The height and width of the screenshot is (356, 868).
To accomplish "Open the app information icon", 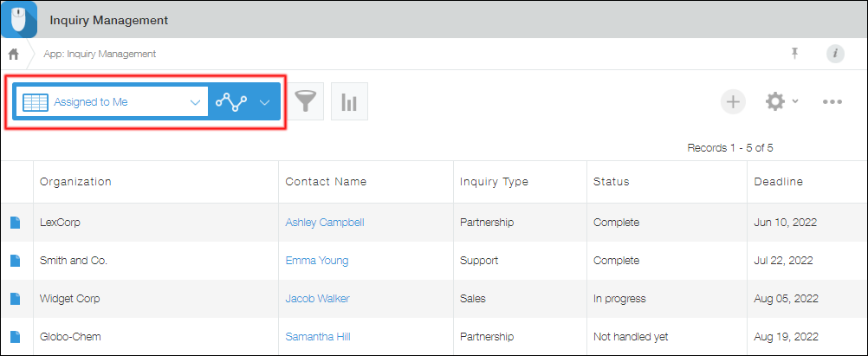I will click(835, 54).
